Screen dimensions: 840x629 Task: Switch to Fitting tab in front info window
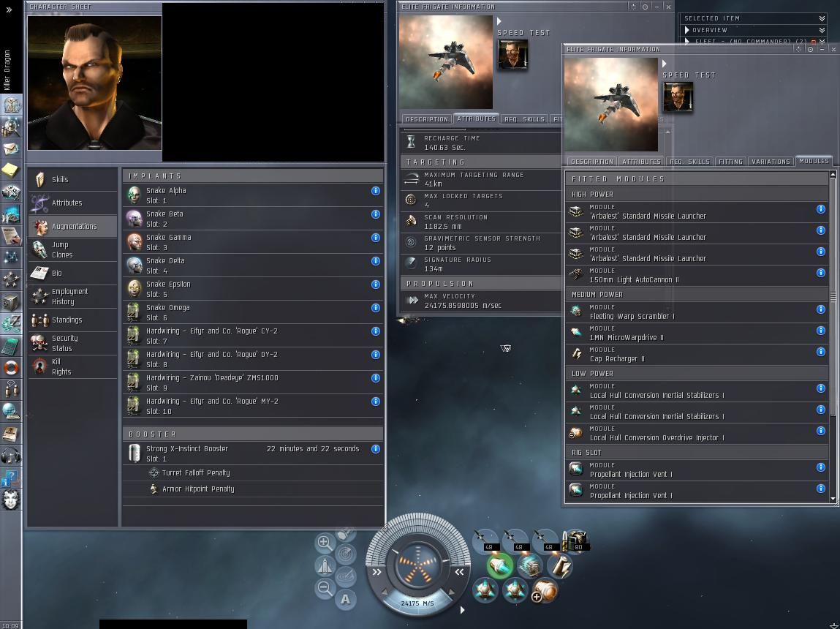point(730,161)
